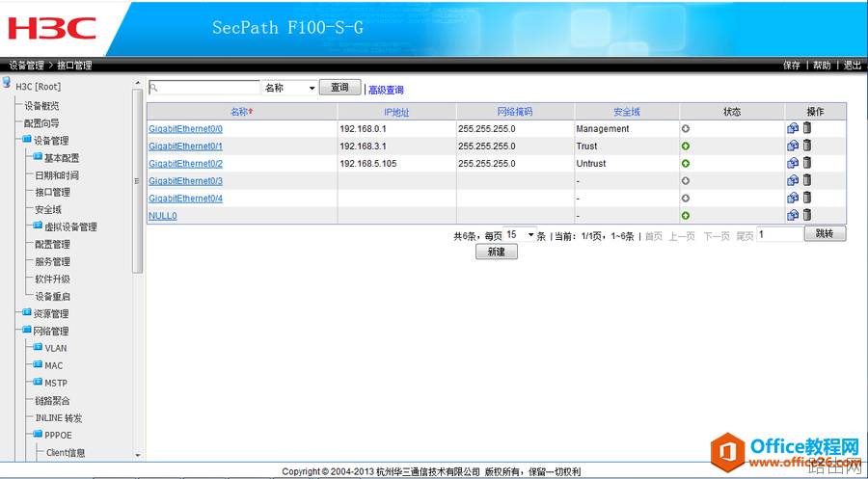This screenshot has width=868, height=479.
Task: Sort the table by 安全域 column
Action: pos(627,112)
